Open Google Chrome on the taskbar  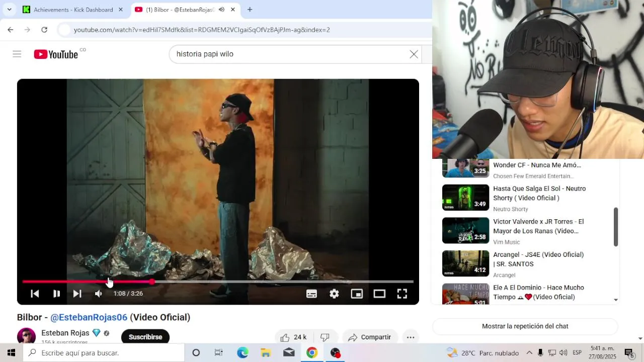pyautogui.click(x=312, y=353)
